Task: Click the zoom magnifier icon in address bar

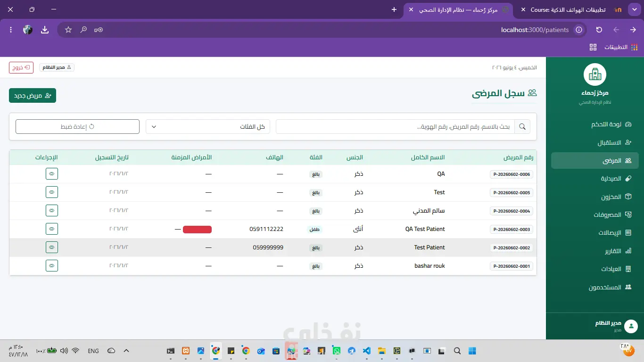Action: [x=83, y=30]
